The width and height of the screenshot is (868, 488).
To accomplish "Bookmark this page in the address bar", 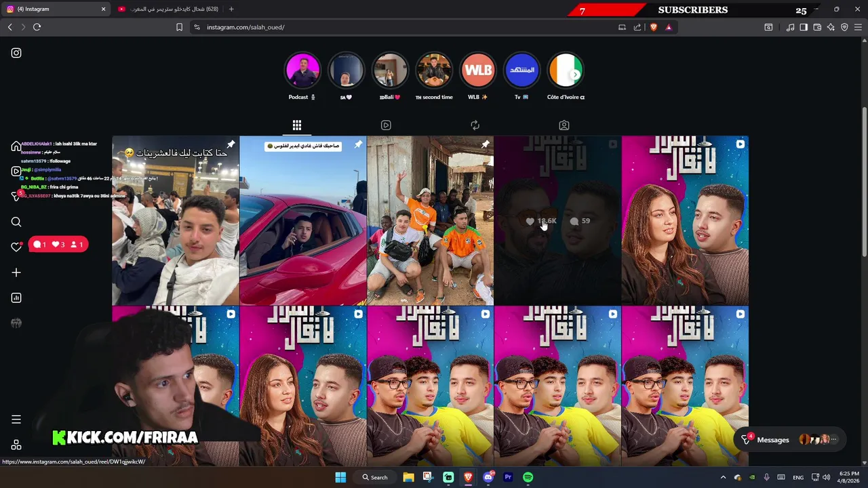I will click(179, 27).
